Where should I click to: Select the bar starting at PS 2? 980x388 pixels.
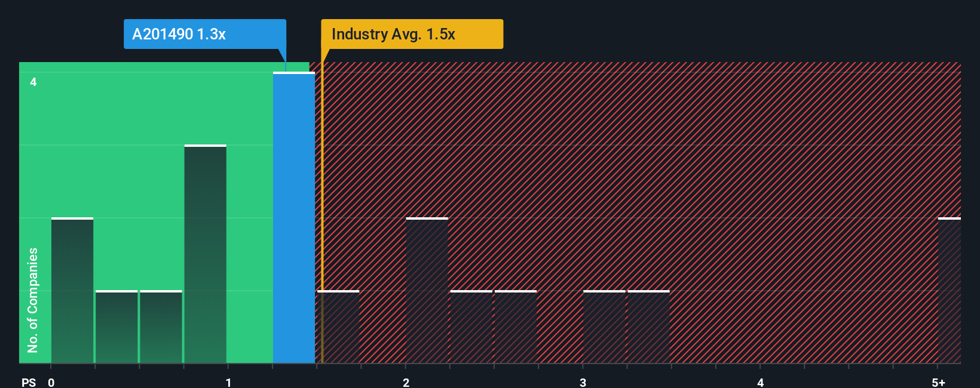[427, 291]
